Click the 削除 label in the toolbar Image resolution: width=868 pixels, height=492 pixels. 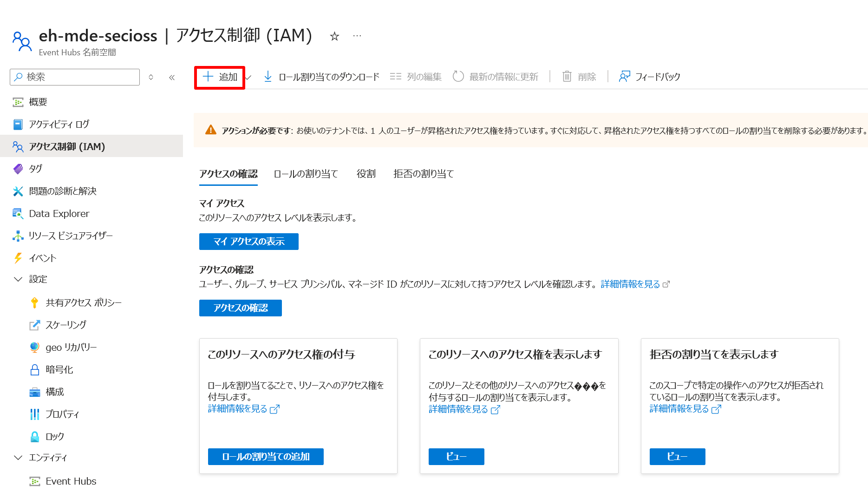(587, 77)
